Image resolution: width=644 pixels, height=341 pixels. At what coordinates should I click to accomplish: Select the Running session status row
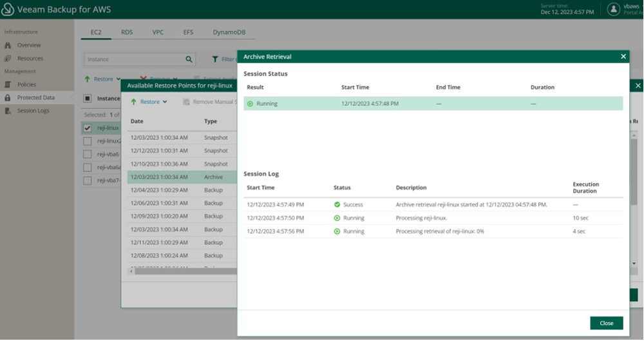[433, 104]
